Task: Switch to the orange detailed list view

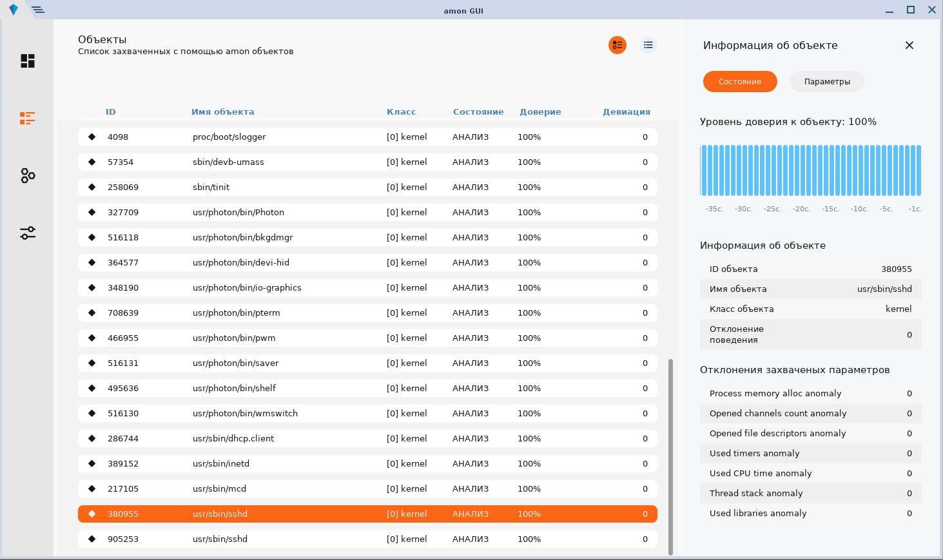Action: (617, 45)
